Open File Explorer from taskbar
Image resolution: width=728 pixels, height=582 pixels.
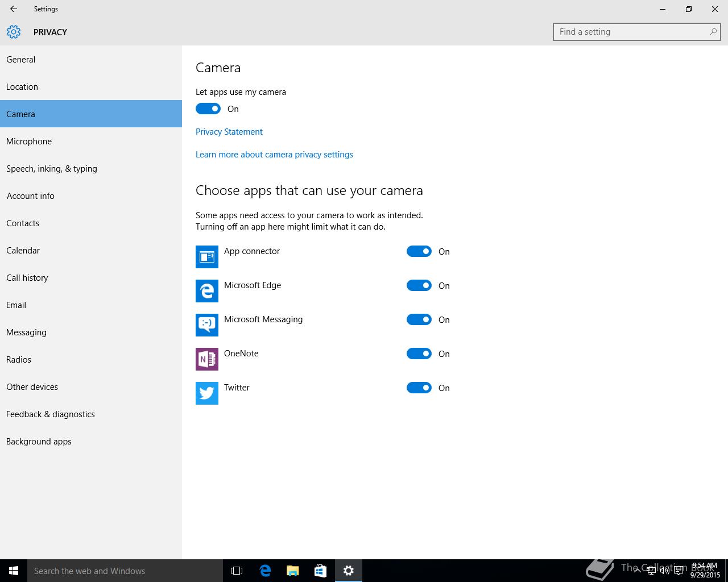pos(293,571)
